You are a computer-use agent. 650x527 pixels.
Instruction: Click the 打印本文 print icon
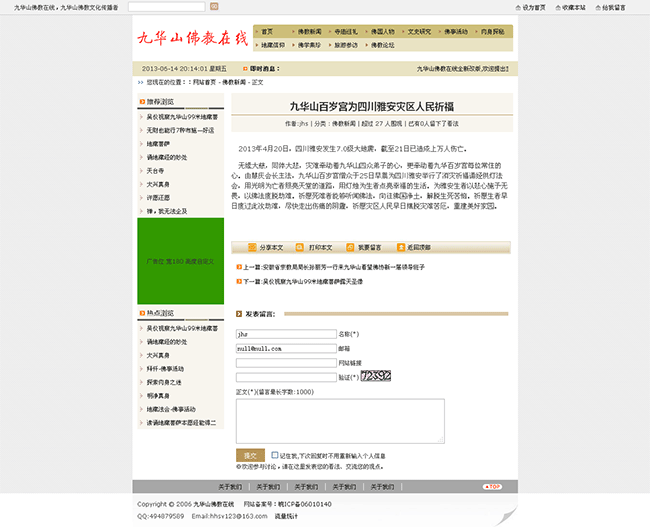(x=302, y=246)
